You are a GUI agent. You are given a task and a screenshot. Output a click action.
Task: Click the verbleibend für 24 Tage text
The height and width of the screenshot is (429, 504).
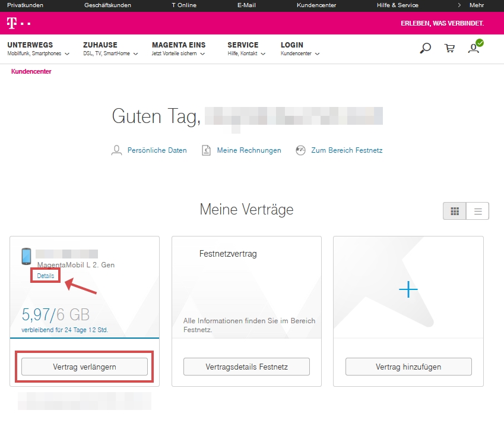point(65,330)
